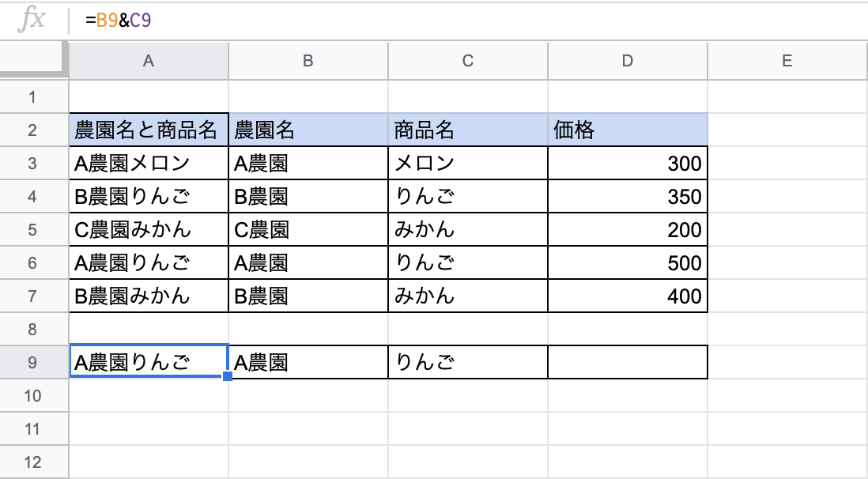Select row 12 header
Viewport: 868px width, 479px height.
point(32,462)
